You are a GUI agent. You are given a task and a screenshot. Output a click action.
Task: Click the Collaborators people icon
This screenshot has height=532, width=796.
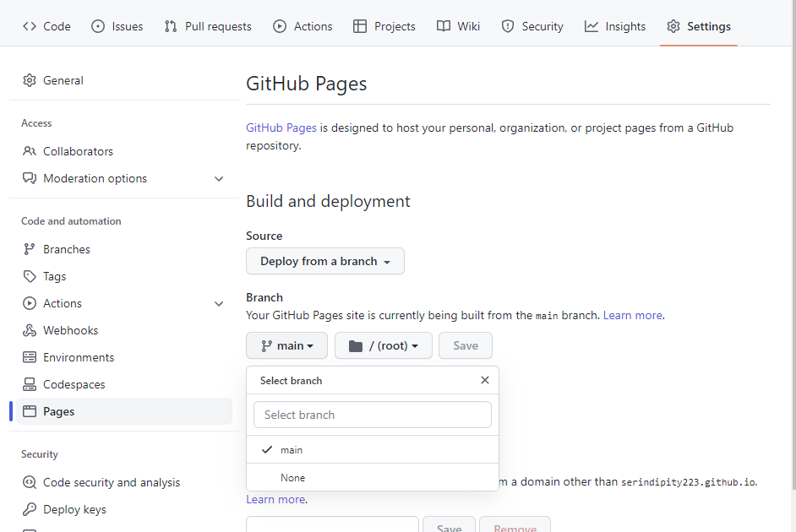pyautogui.click(x=30, y=151)
